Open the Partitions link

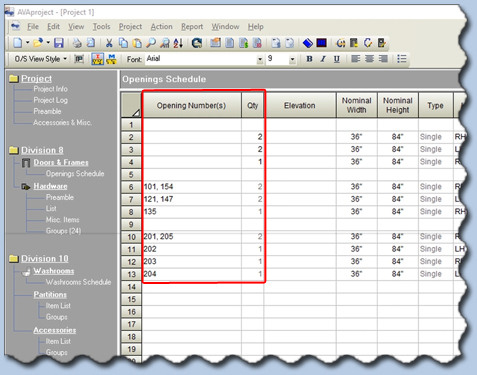(x=50, y=295)
